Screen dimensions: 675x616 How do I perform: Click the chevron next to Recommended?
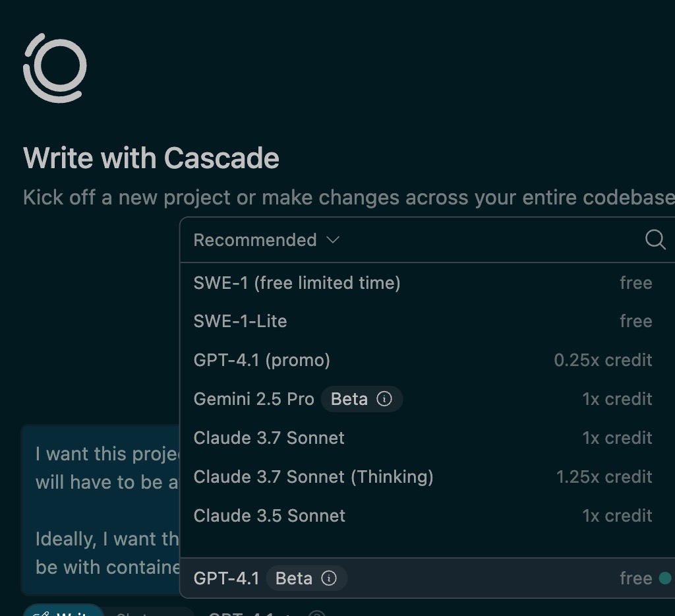[x=333, y=240]
